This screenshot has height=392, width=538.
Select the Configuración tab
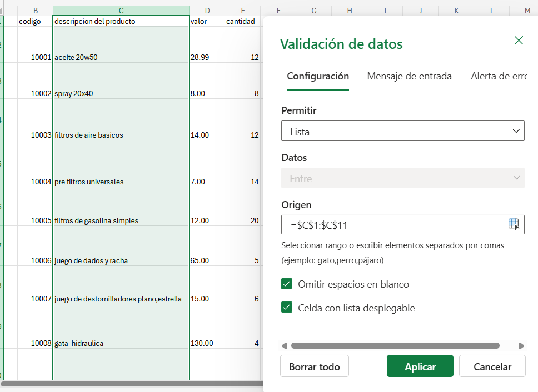coord(317,77)
